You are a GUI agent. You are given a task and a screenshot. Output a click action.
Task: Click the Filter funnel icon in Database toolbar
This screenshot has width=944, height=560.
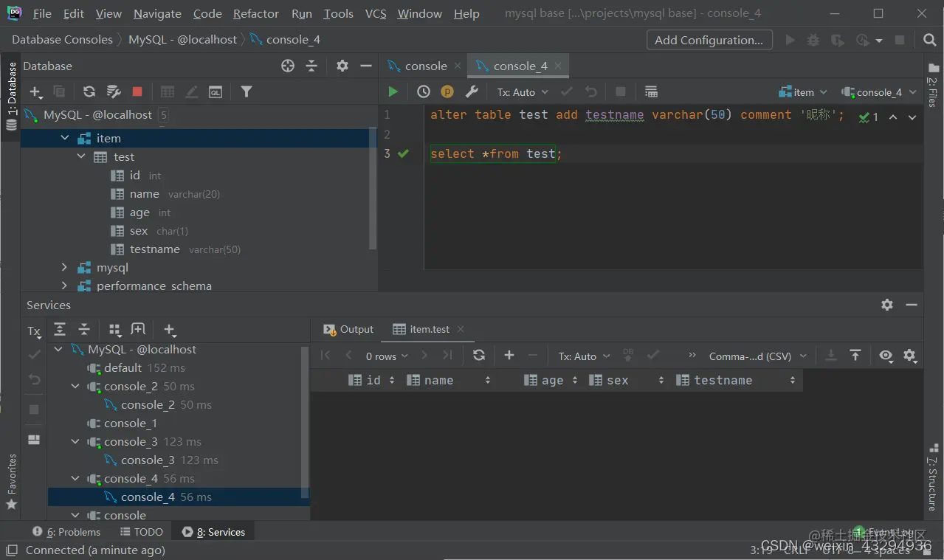tap(247, 91)
